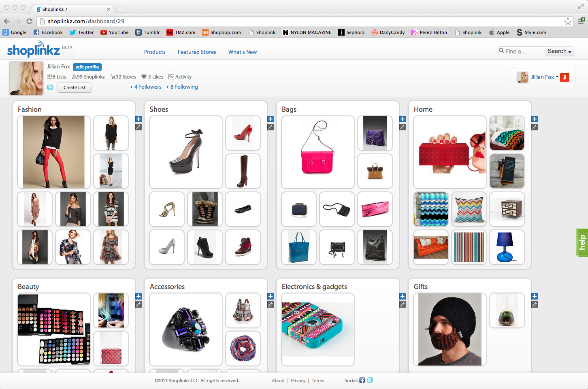Open Activity via the graph icon

pos(171,77)
